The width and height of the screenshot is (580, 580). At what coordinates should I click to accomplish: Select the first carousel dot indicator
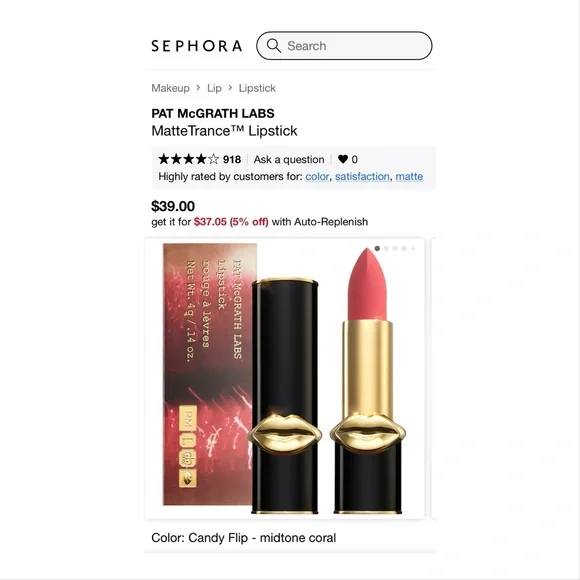click(x=377, y=249)
